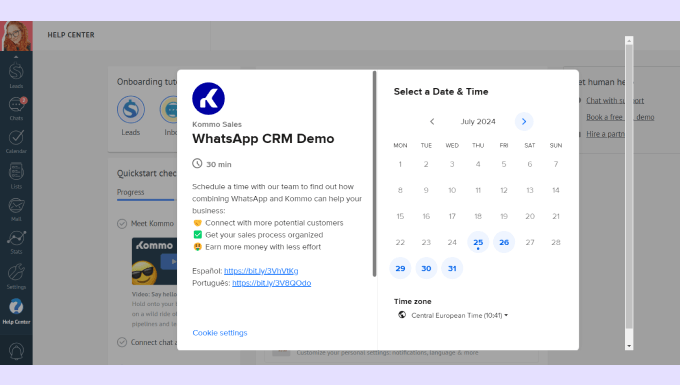Select July 29 in the calendar
The height and width of the screenshot is (385, 680).
[x=400, y=268]
